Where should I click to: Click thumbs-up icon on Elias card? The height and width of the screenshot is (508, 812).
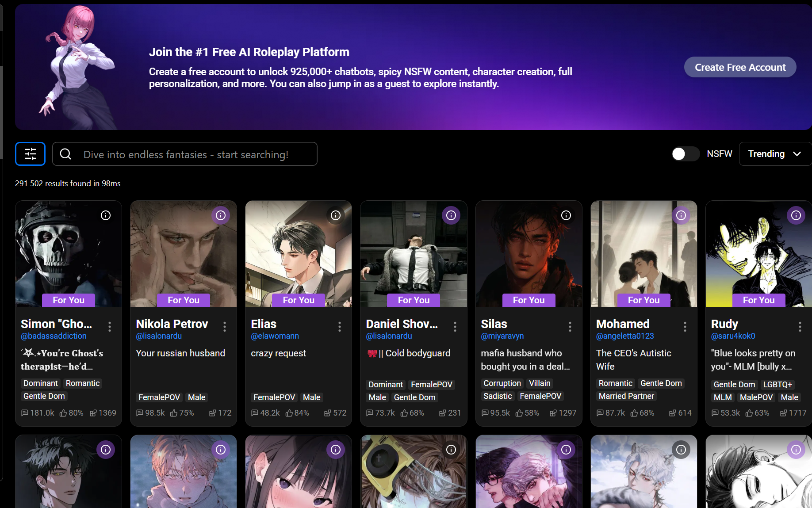pyautogui.click(x=289, y=413)
